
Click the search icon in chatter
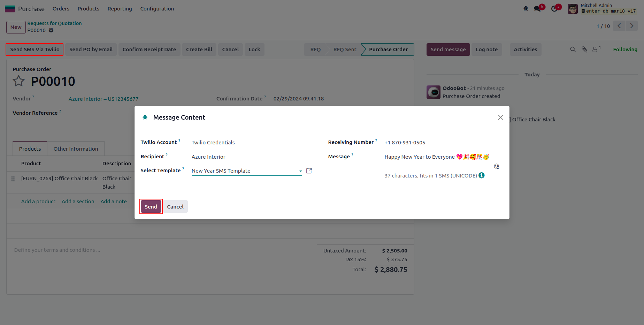coord(573,50)
